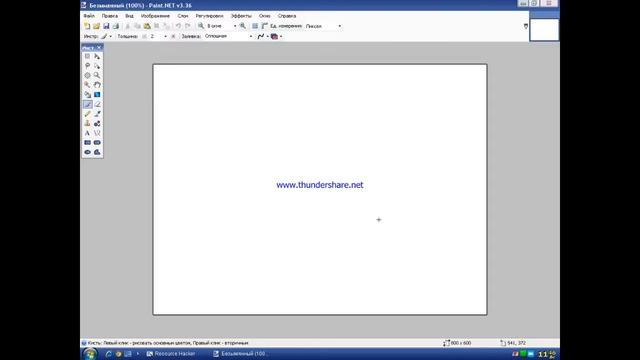
Task: Open the Windows Start menu
Action: point(90,354)
